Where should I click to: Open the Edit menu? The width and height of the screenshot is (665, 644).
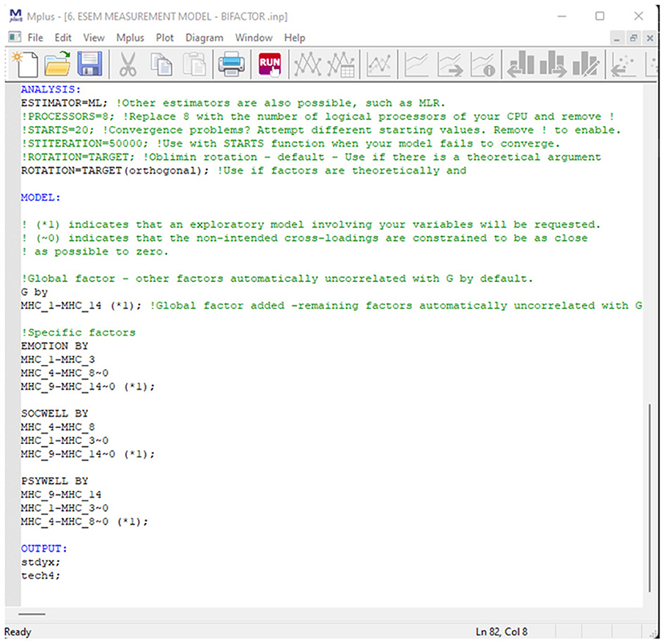coord(63,37)
